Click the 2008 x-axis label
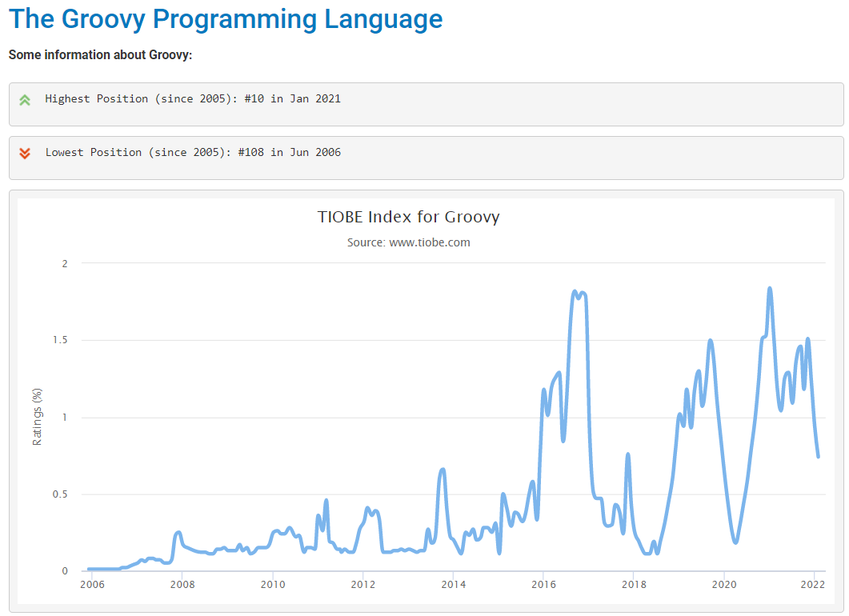Screen dimensions: 849x616 tap(182, 585)
